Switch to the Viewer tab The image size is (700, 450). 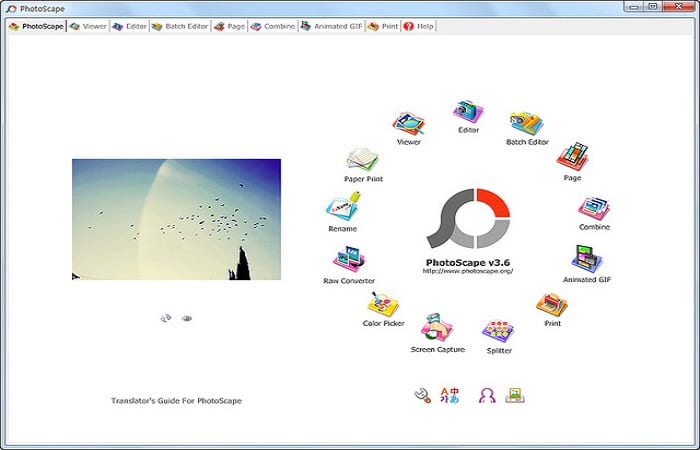click(88, 26)
